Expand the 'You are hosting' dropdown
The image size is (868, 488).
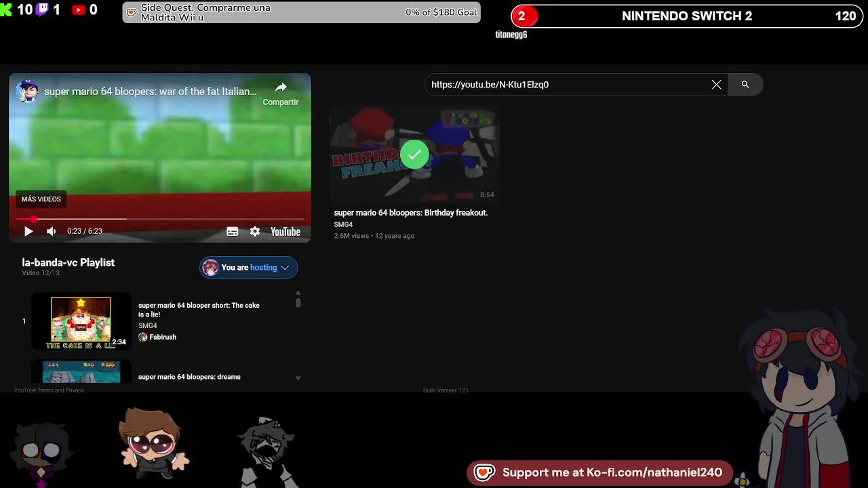(248, 268)
